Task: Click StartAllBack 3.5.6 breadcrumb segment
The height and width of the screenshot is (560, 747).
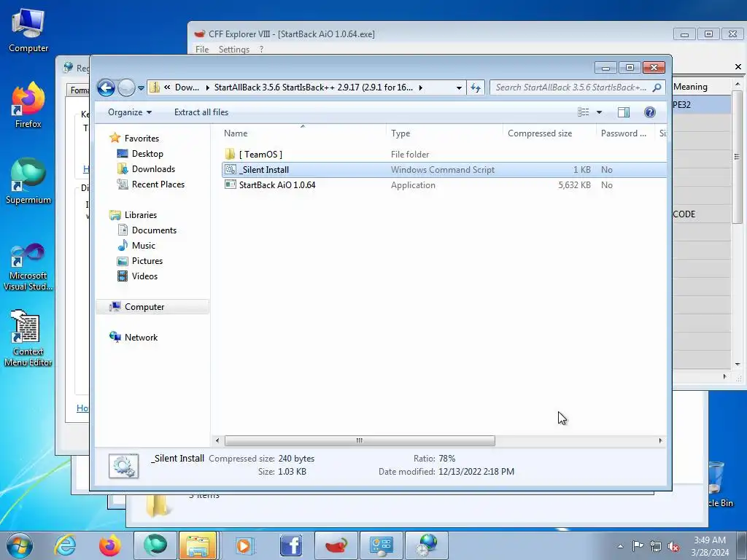Action: coord(314,87)
